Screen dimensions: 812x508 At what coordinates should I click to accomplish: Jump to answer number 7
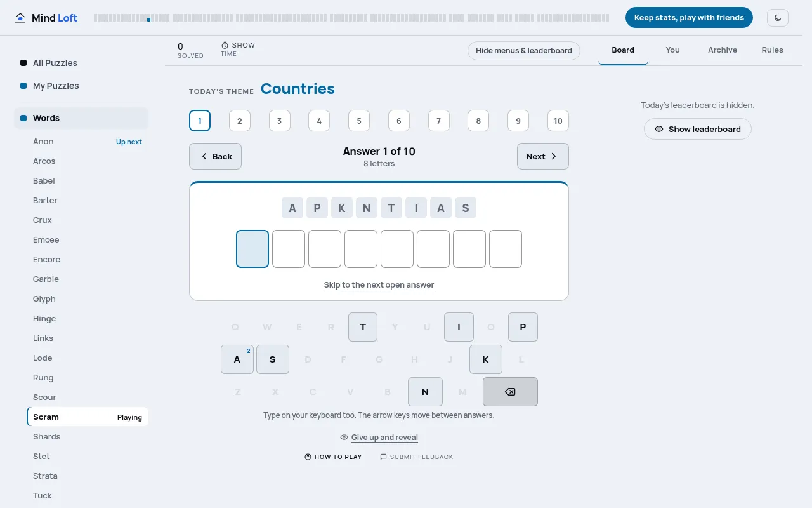pos(438,121)
